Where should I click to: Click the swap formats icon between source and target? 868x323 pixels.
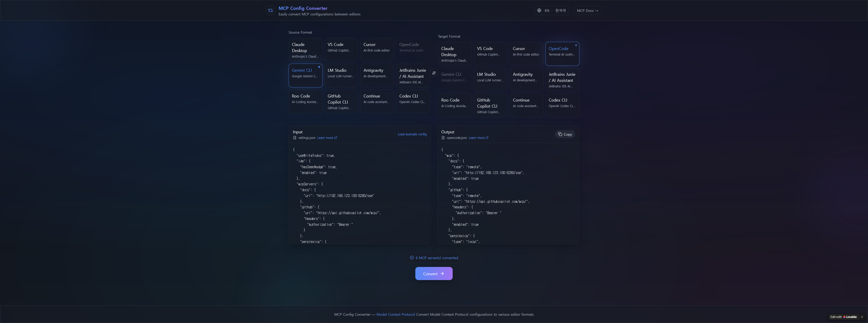click(434, 72)
